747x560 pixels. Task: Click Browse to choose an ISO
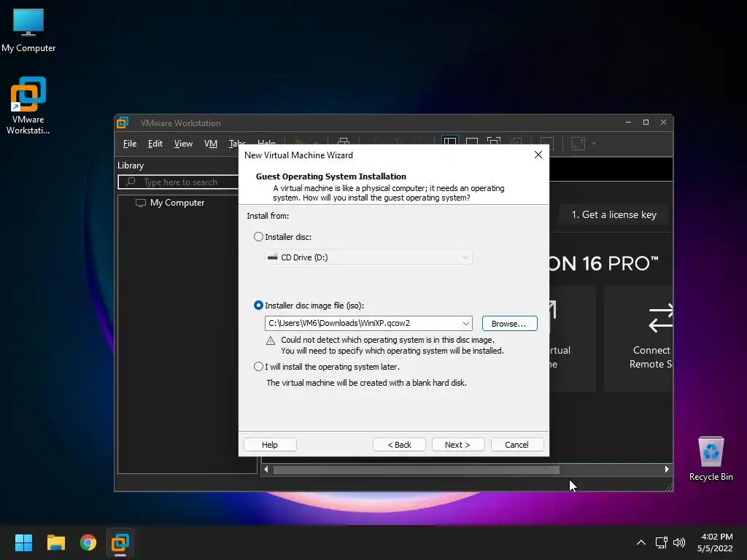[x=509, y=323]
